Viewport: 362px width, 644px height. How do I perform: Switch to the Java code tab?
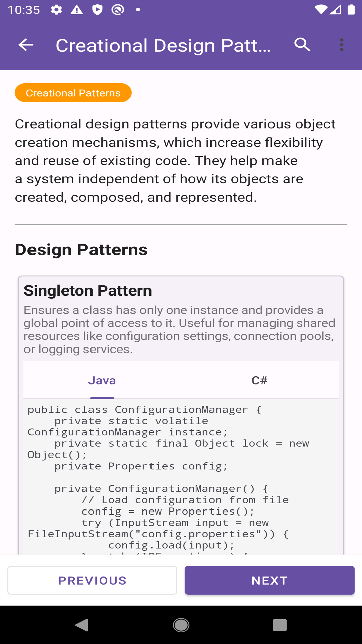102,380
